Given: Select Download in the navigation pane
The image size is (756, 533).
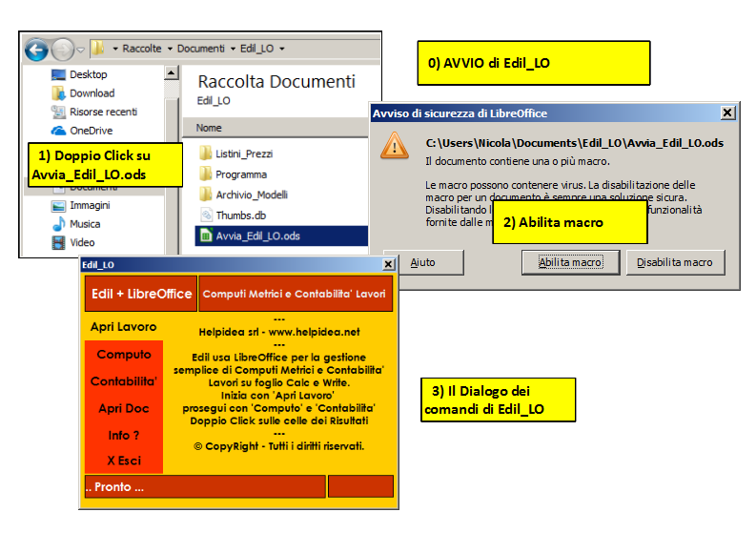Looking at the screenshot, I should point(92,93).
